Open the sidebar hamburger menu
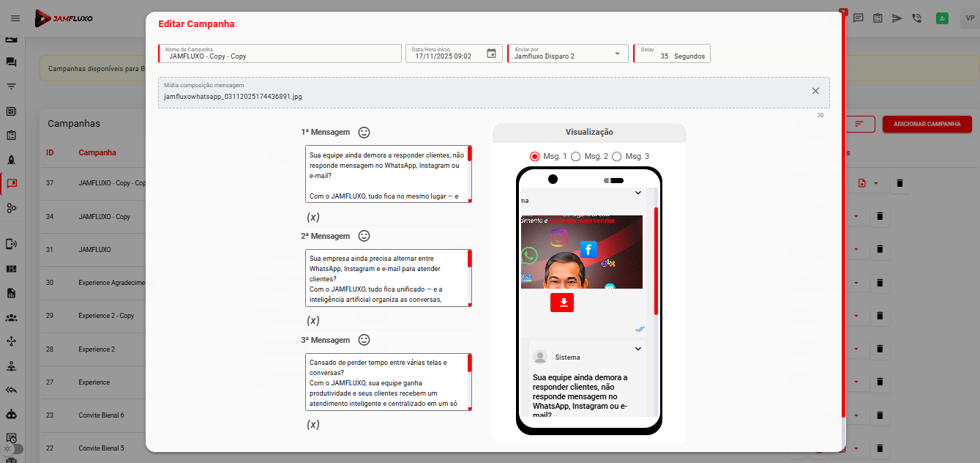 [15, 18]
